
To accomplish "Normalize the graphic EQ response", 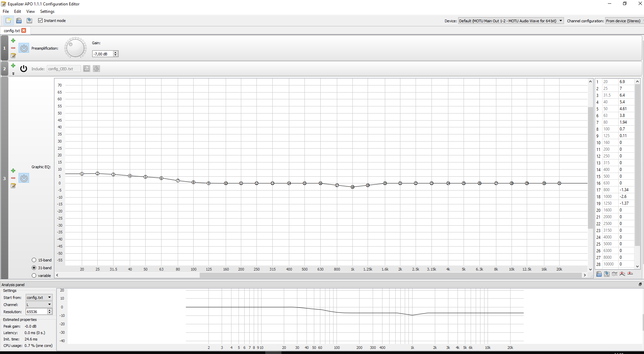I will point(622,274).
